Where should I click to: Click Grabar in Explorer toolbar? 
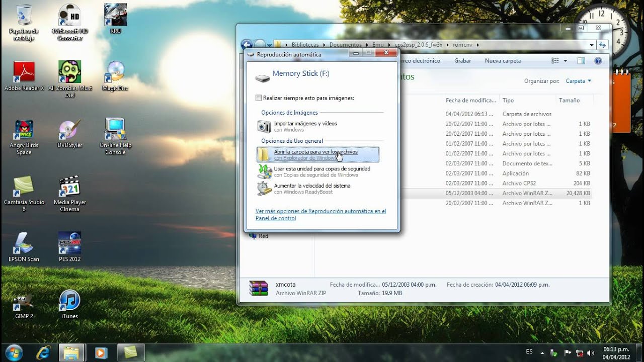click(463, 61)
